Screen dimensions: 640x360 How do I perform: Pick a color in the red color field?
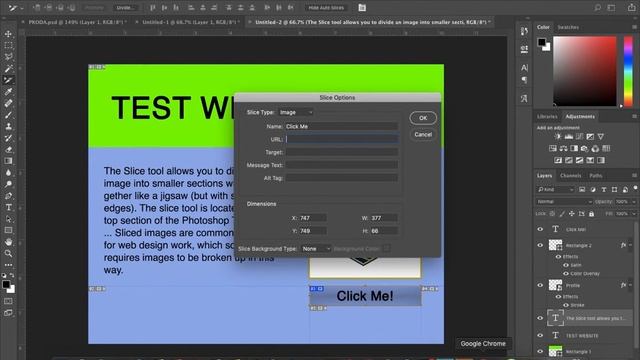584,71
